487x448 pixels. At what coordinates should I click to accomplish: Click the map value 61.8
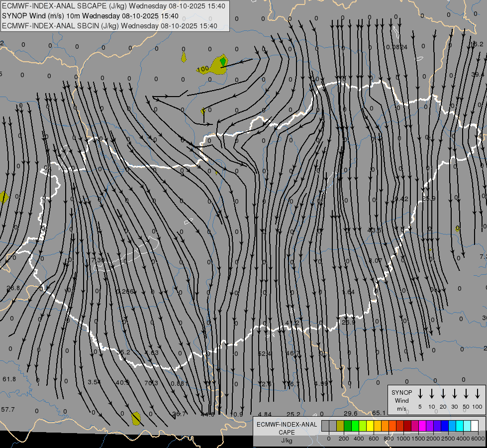click(9, 379)
